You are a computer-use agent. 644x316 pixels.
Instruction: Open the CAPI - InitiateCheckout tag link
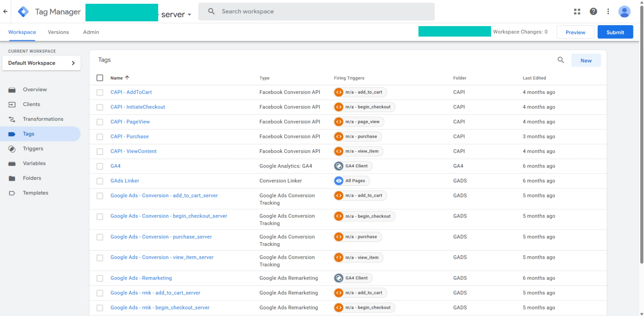point(138,107)
